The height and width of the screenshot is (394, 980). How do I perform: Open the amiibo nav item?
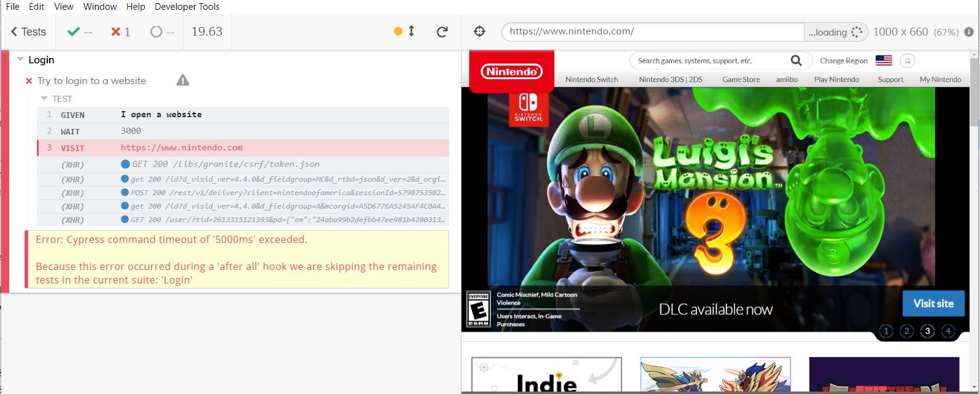(787, 79)
